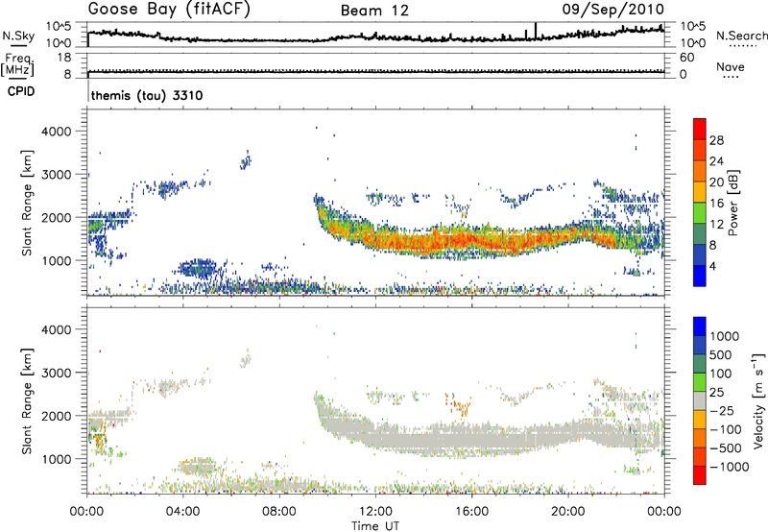
Task: Click the '16:00' time tick label
Action: (x=471, y=512)
